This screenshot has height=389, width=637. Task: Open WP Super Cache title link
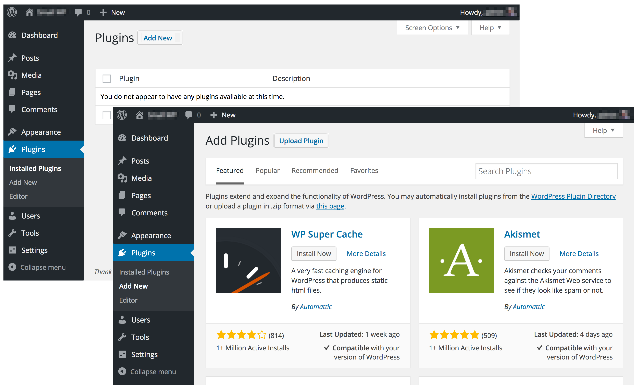327,234
